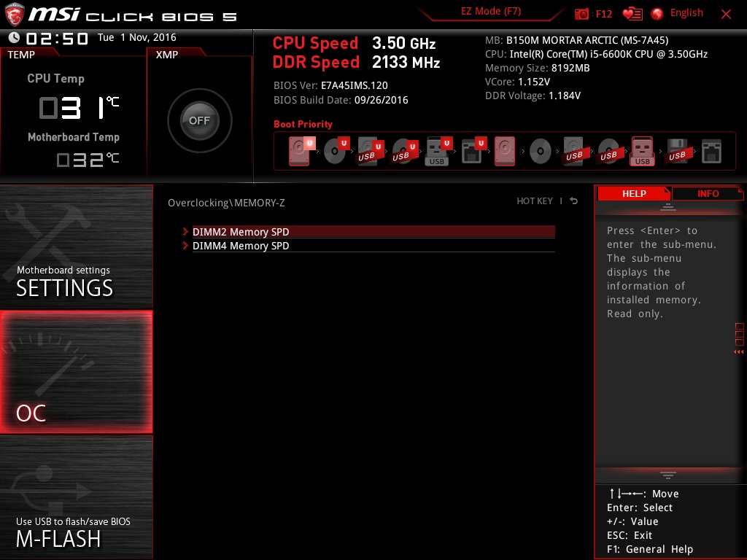This screenshot has height=560, width=747.
Task: Select the legacy USB hard disk boot icon
Action: point(574,152)
